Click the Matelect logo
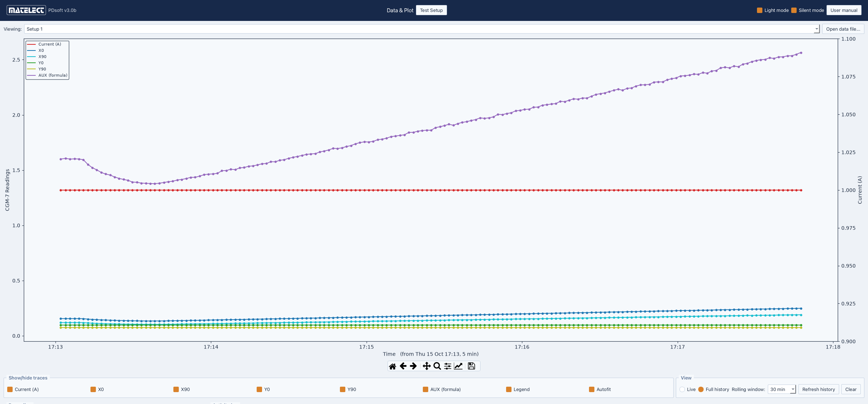Image resolution: width=868 pixels, height=404 pixels. [x=26, y=10]
